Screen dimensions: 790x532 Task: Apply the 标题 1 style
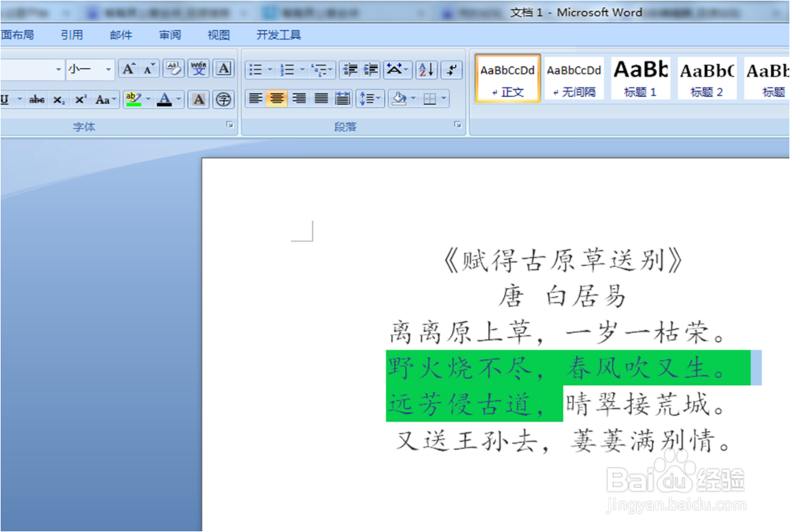[x=640, y=77]
